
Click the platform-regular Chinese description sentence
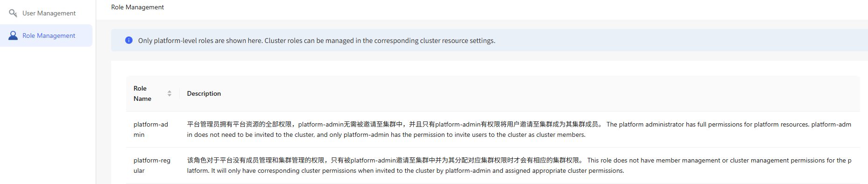click(x=385, y=160)
